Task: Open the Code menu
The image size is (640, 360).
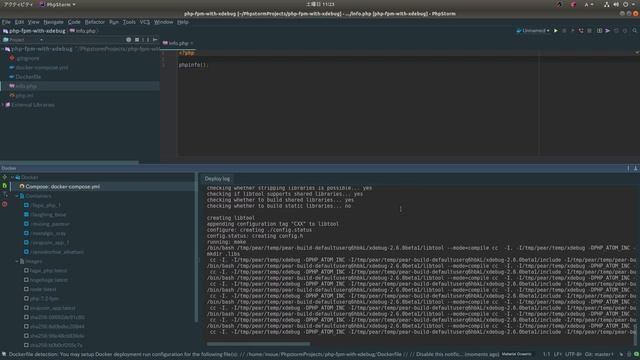Action: pyautogui.click(x=74, y=22)
